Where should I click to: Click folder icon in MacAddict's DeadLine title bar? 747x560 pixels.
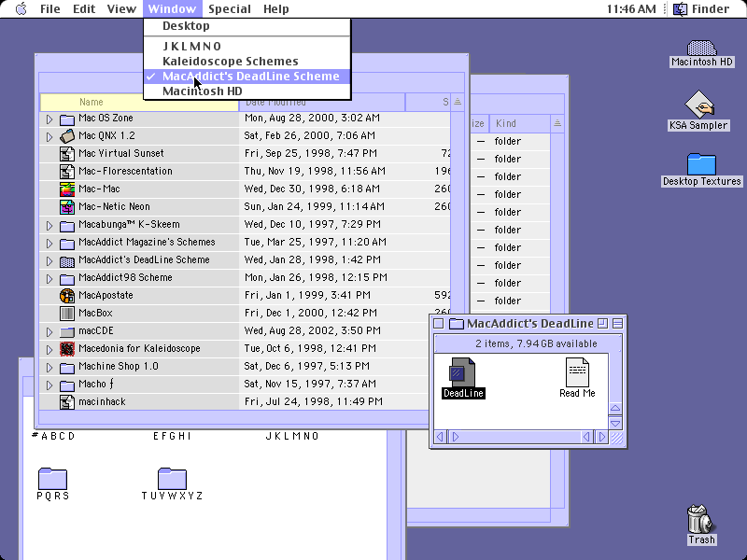[457, 324]
